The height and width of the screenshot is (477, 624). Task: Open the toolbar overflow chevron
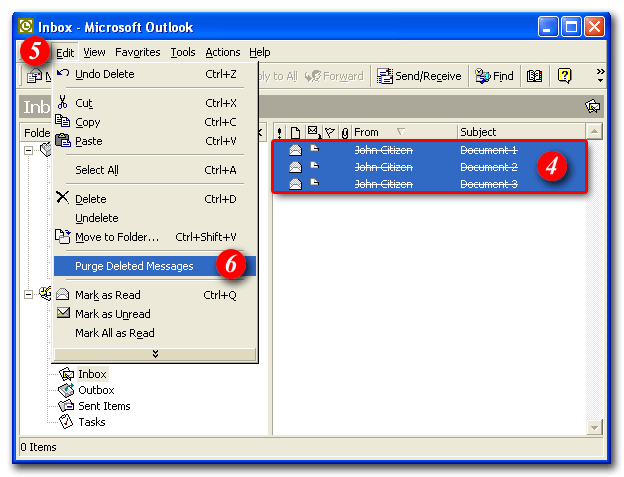(x=600, y=76)
